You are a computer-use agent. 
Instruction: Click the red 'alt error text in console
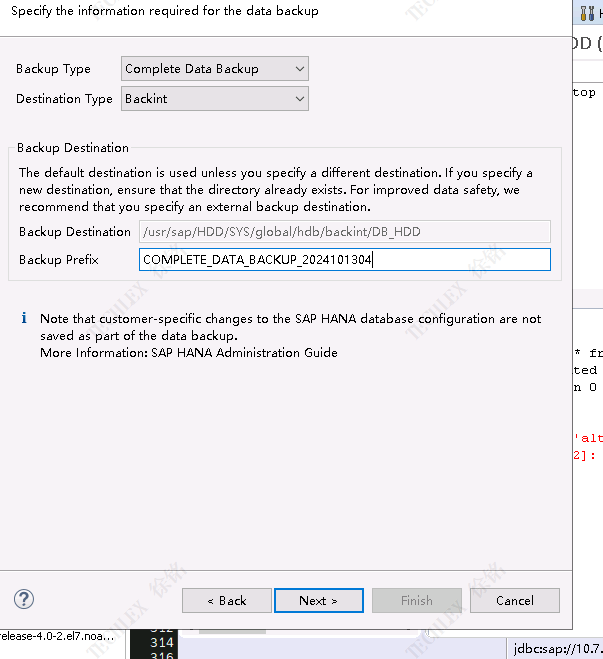[588, 438]
